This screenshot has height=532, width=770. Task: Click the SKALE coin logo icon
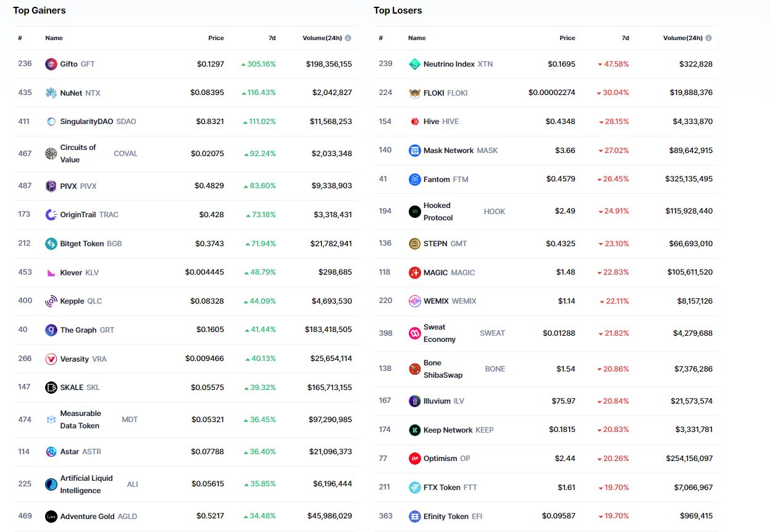[x=51, y=388]
